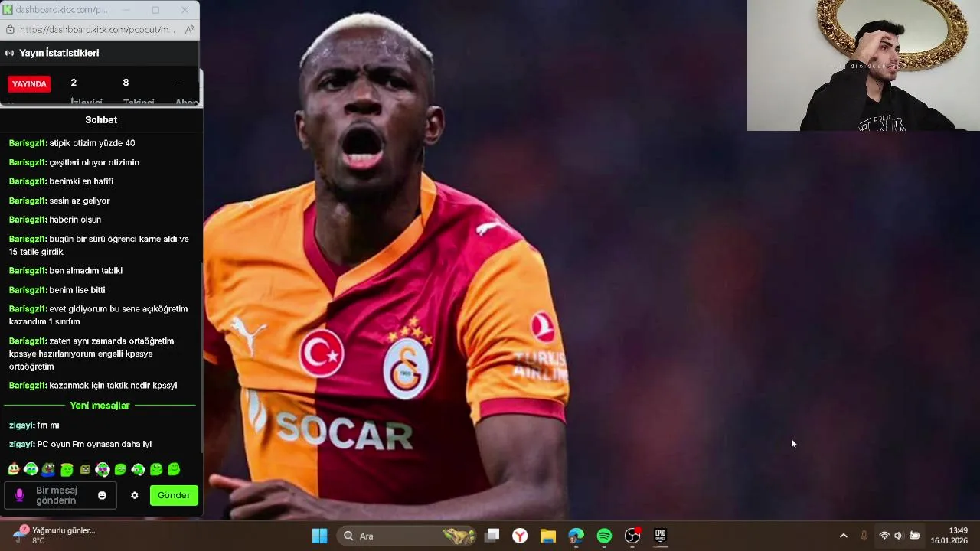Click the green Gönder send button
The image size is (980, 551).
[174, 495]
